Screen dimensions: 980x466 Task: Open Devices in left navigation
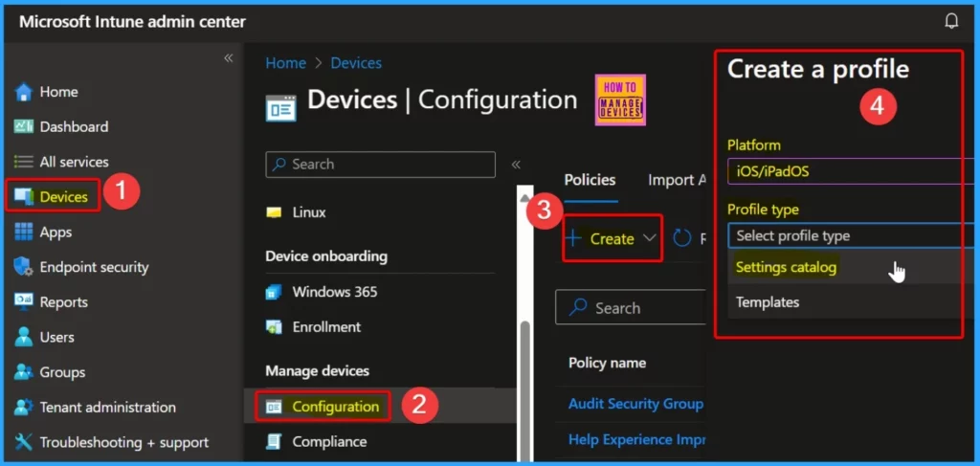pos(63,197)
